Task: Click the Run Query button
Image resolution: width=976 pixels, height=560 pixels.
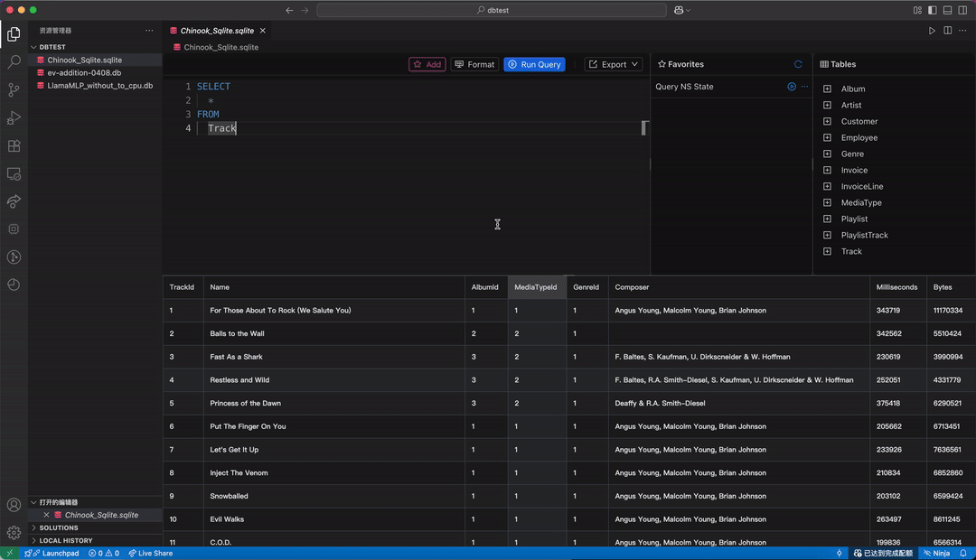Action: [x=535, y=64]
